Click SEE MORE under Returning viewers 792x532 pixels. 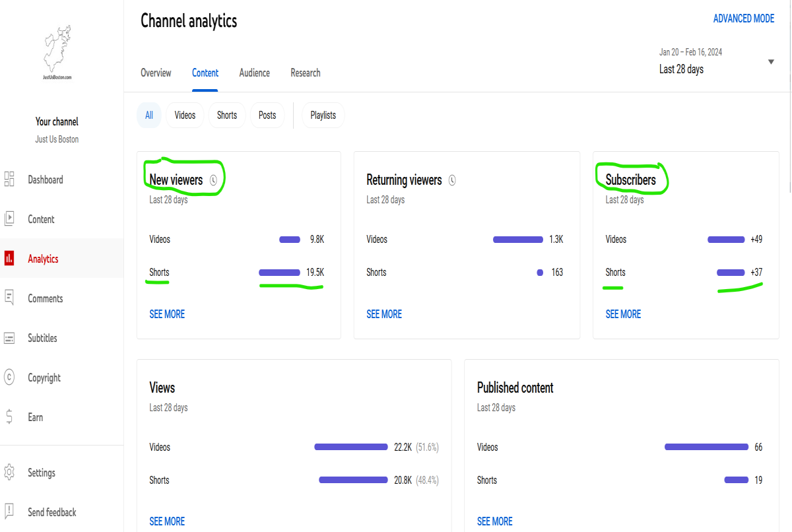[x=384, y=314]
